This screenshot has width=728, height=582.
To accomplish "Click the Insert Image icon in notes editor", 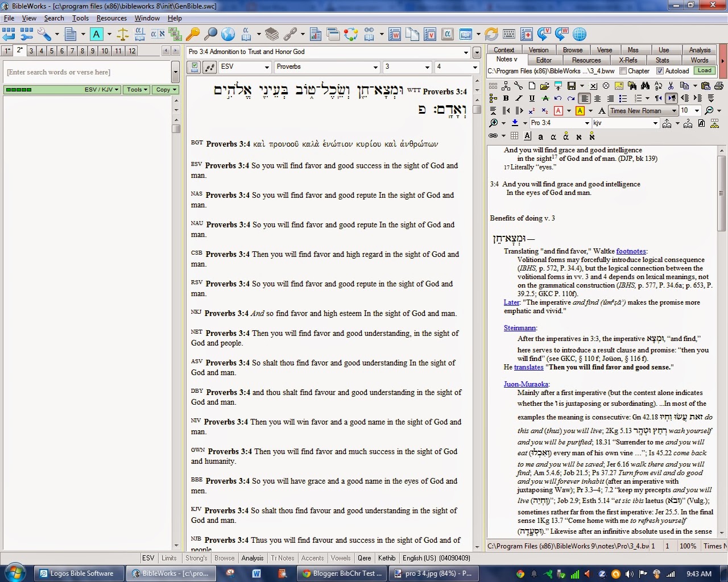I will pyautogui.click(x=618, y=86).
